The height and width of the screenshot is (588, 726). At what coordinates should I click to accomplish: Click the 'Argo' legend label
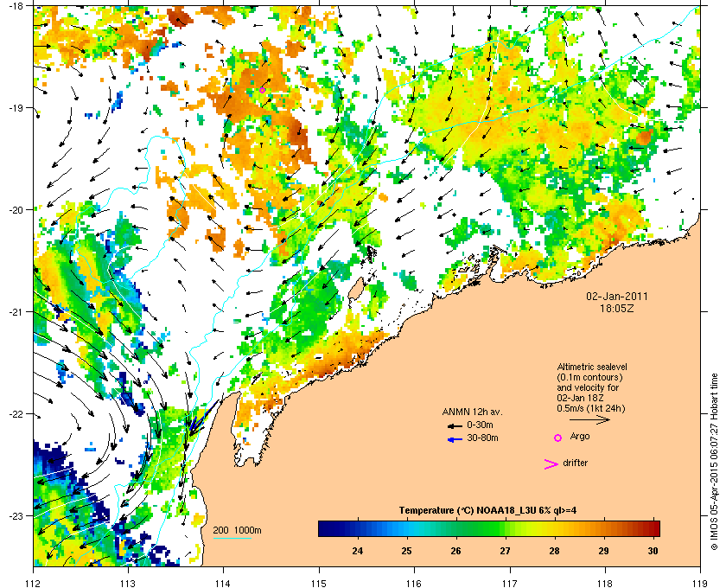tap(580, 437)
